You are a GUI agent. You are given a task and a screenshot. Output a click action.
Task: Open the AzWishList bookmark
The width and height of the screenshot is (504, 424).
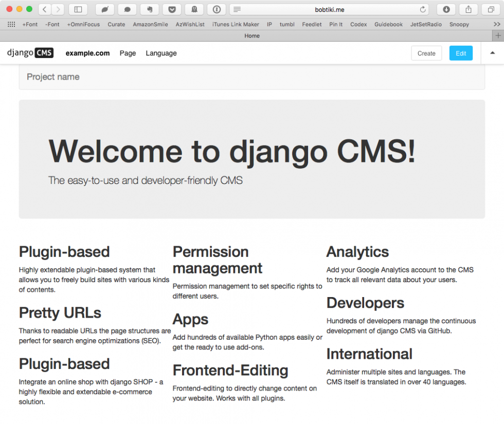[x=190, y=25]
